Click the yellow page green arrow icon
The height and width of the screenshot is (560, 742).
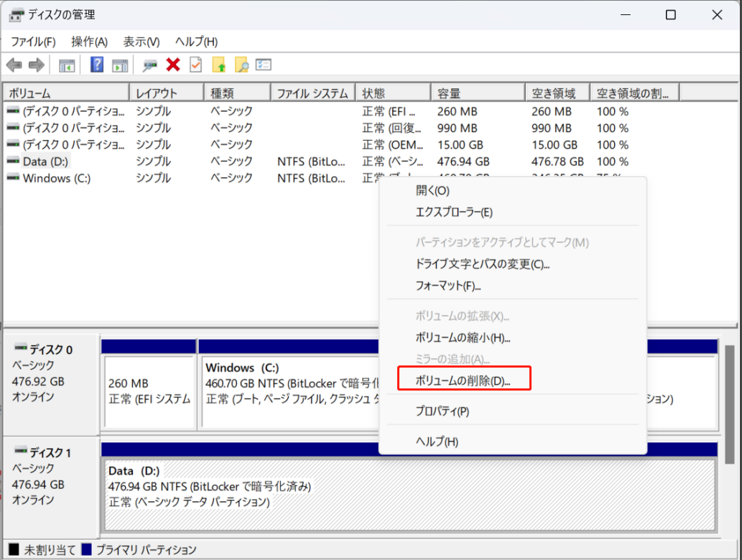tap(218, 65)
